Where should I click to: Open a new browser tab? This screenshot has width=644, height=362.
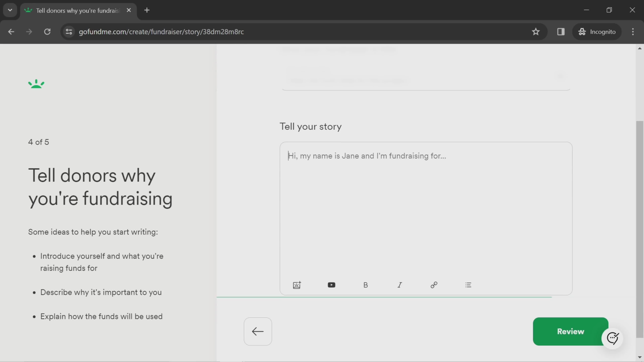click(147, 10)
